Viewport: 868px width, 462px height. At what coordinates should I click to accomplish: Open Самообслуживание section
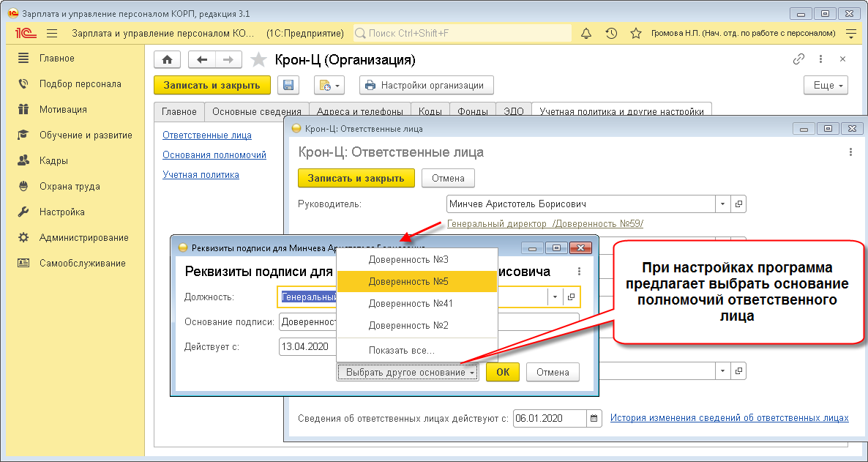point(81,263)
